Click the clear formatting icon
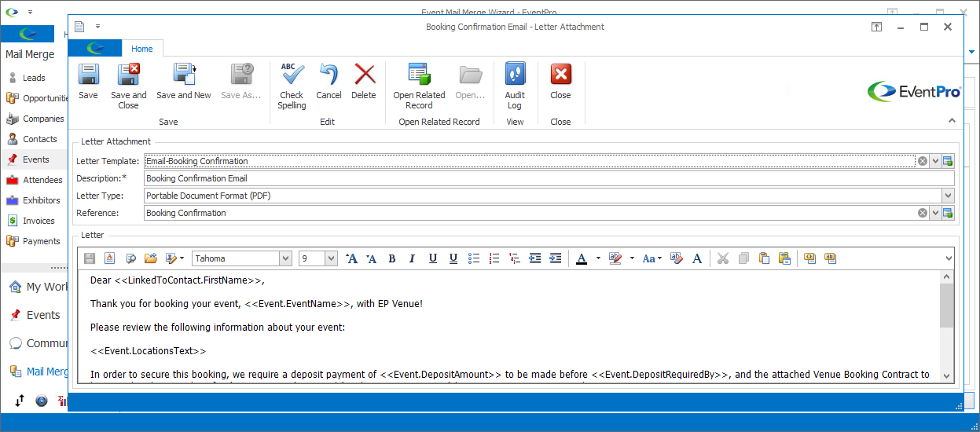This screenshot has height=432, width=980. [x=676, y=258]
